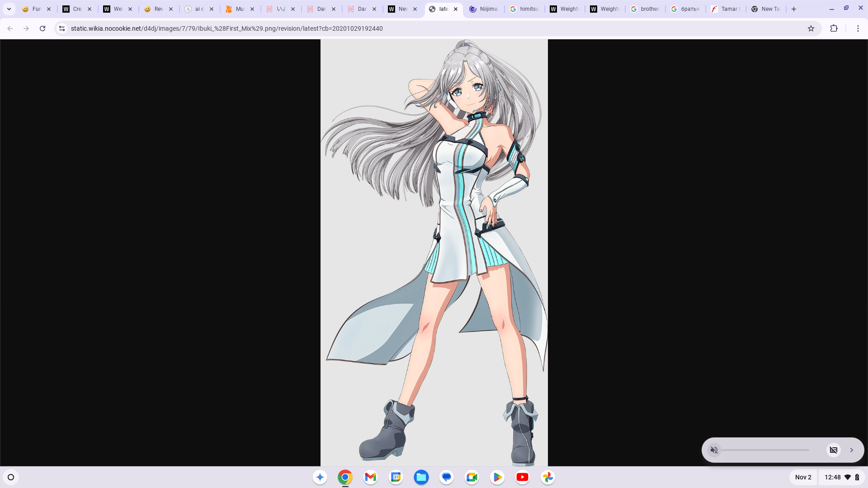868x488 pixels.
Task: Toggle live captions in media popup
Action: point(834,450)
